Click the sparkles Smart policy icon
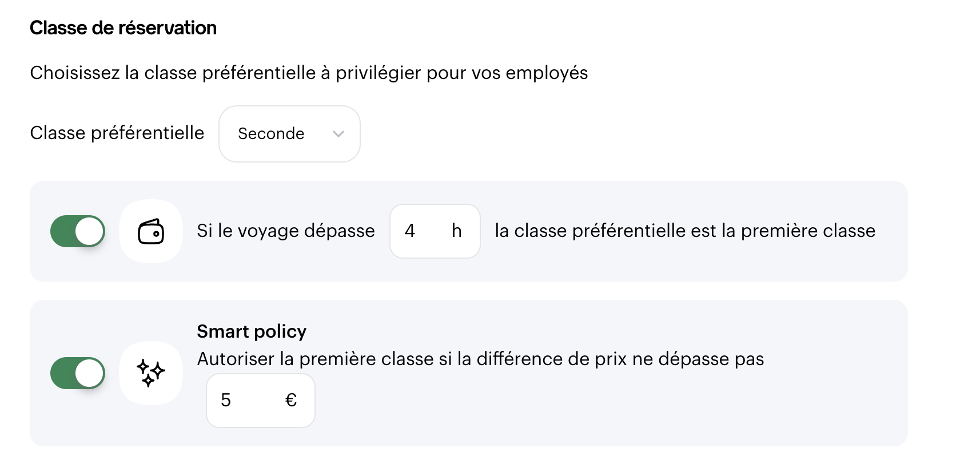This screenshot has width=980, height=475. pyautogui.click(x=151, y=373)
